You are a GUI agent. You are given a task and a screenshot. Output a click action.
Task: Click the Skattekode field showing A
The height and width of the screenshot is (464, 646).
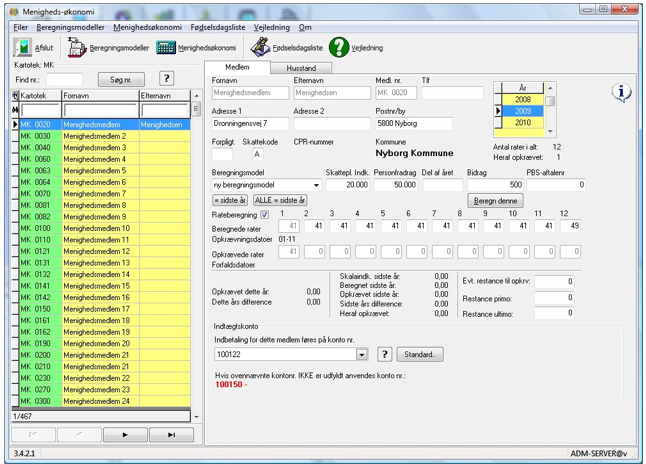(257, 155)
